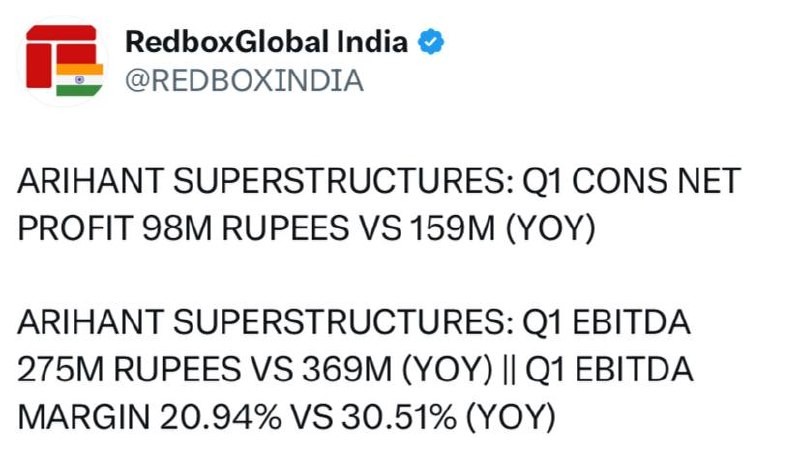The width and height of the screenshot is (800, 456).
Task: Click the second ARIHANT SUPERSTRUCTURES heading text
Action: [x=266, y=322]
